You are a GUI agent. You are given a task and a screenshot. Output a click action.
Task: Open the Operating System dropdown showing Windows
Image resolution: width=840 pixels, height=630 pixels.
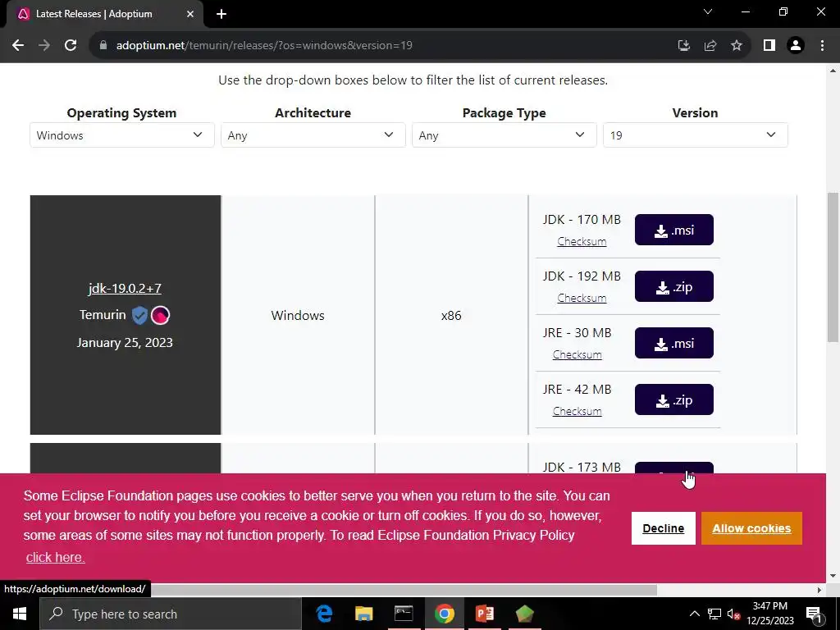(122, 135)
